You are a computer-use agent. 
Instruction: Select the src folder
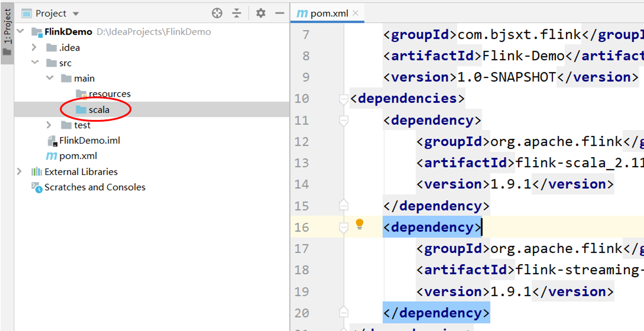click(x=65, y=63)
